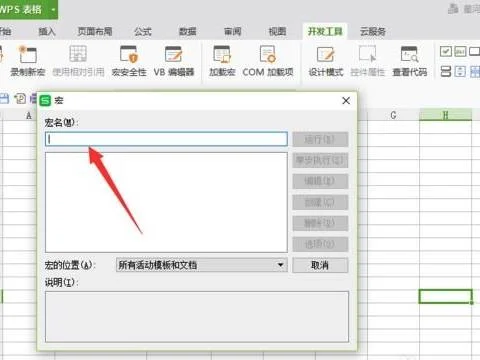Open the macro location (宏的位置) dropdown

[202, 265]
